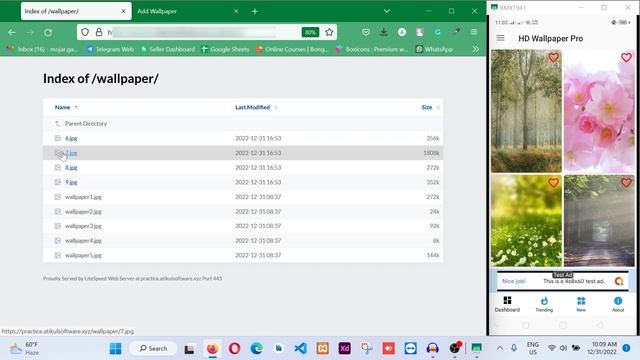This screenshot has width=640, height=360.
Task: Close the Index of /wallpaper/ tab
Action: pos(123,11)
